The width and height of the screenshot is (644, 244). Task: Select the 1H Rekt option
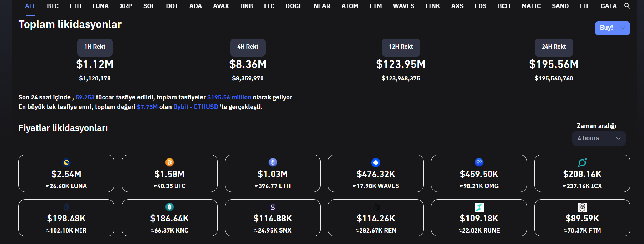[x=95, y=47]
